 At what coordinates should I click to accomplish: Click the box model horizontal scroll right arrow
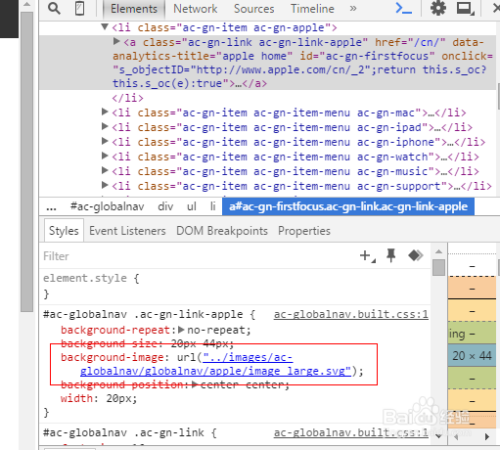pos(487,436)
